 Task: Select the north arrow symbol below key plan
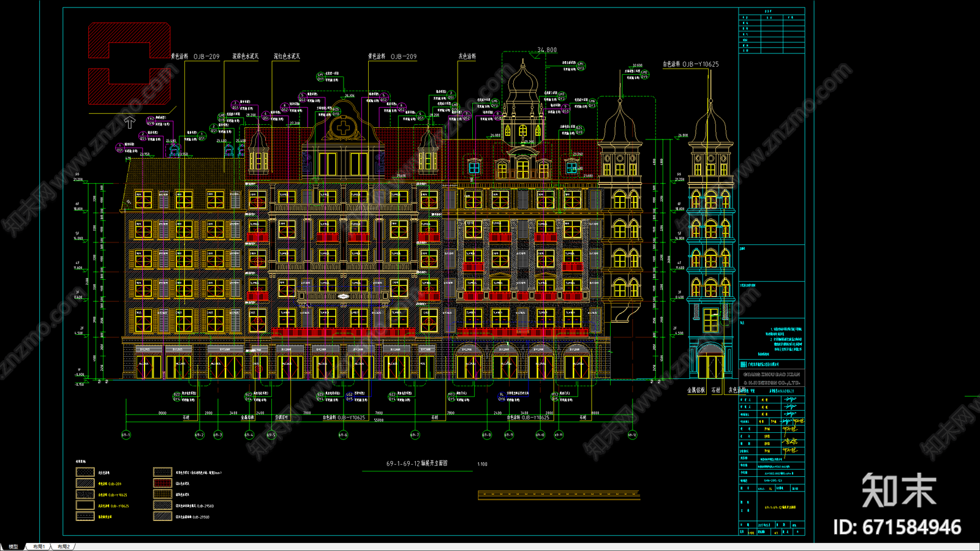[130, 122]
